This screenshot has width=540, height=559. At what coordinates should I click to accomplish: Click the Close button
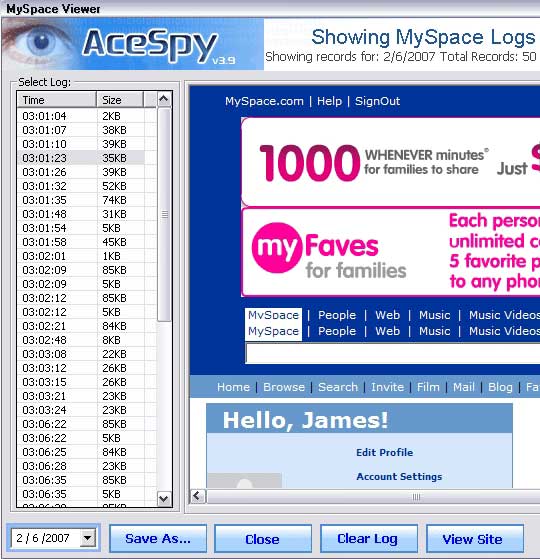(x=263, y=538)
